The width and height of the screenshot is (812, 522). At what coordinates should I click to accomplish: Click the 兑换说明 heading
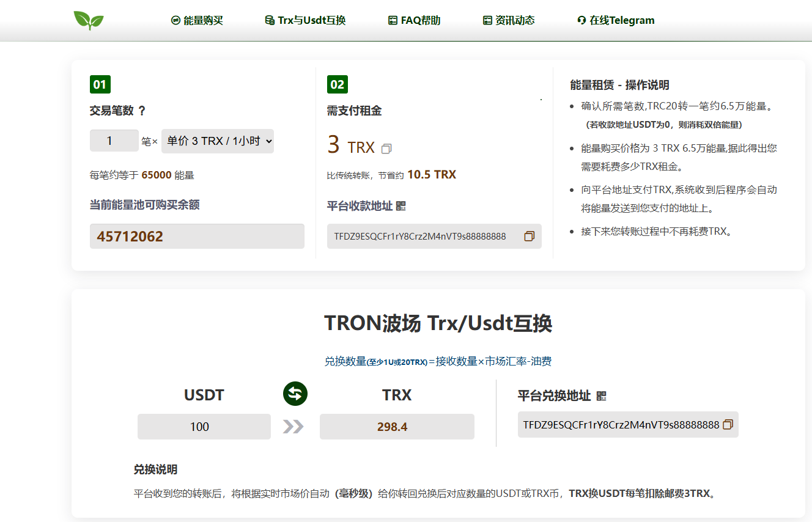155,469
